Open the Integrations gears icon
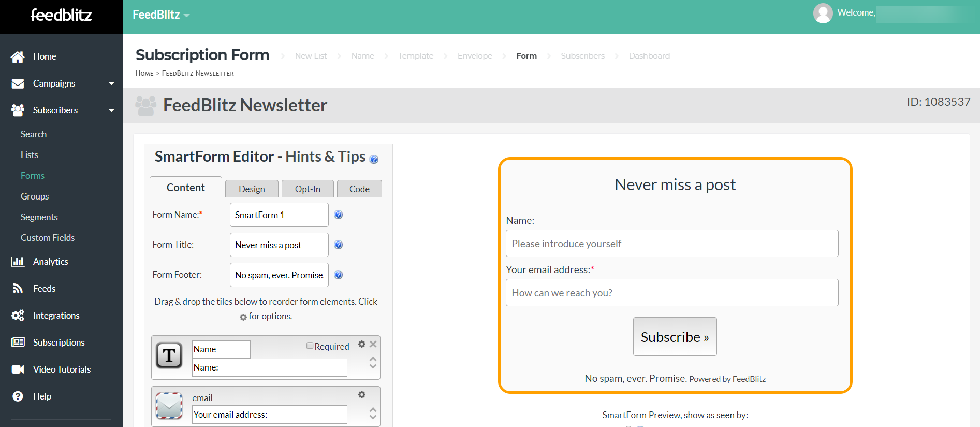Image resolution: width=980 pixels, height=427 pixels. click(x=18, y=316)
